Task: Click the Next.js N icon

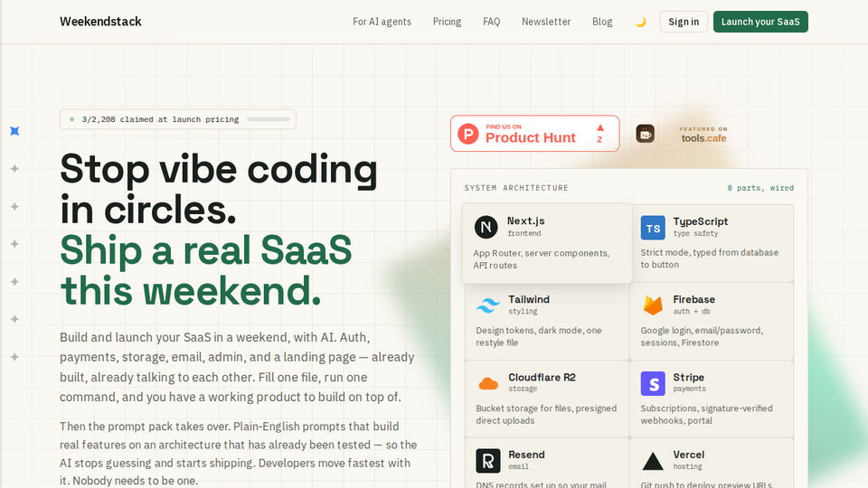Action: [486, 227]
